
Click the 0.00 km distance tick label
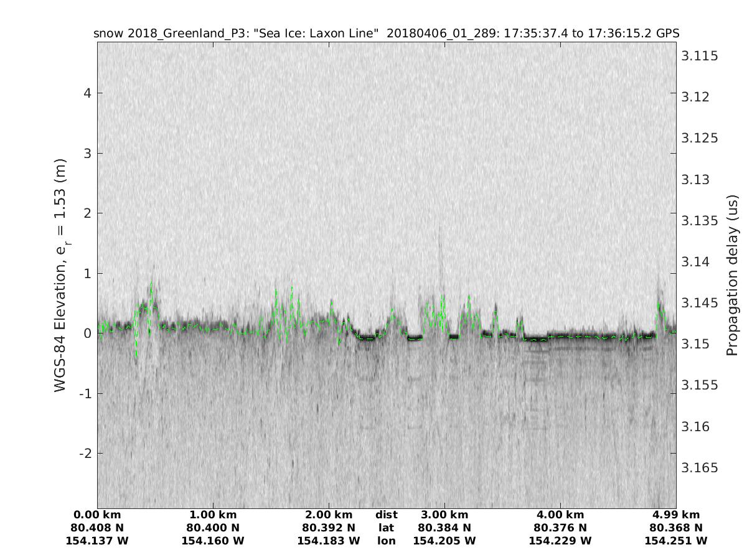[x=97, y=515]
